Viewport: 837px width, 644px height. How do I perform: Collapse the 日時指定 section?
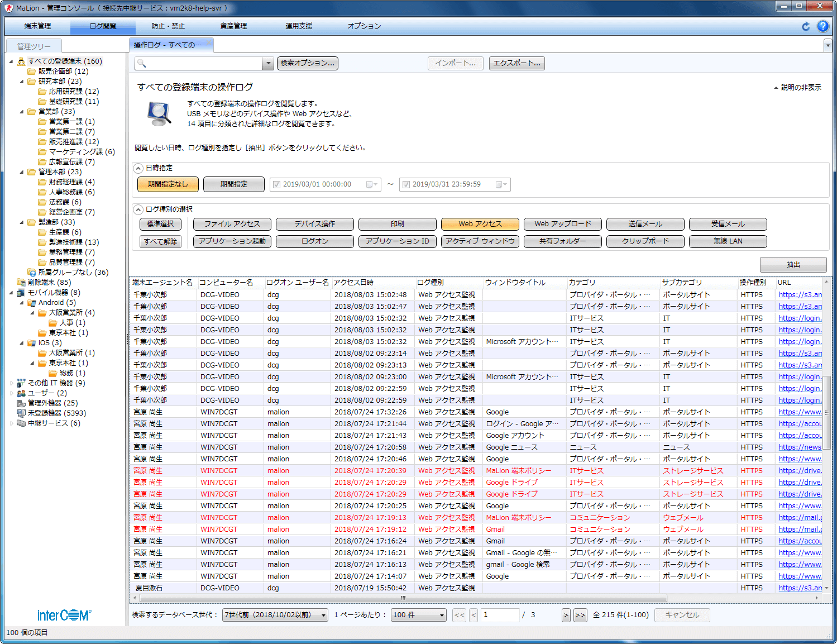click(x=138, y=168)
